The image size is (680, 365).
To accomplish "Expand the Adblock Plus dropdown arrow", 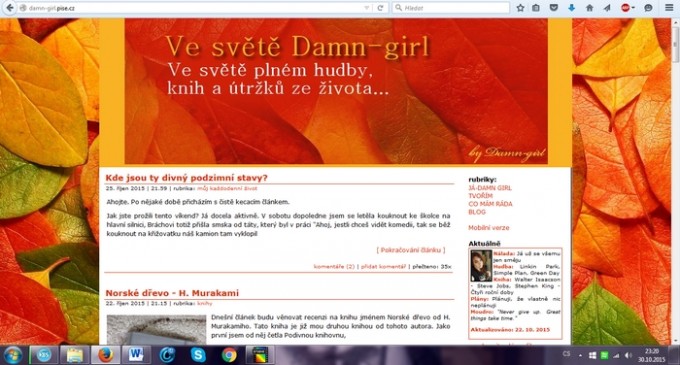I will coord(633,8).
